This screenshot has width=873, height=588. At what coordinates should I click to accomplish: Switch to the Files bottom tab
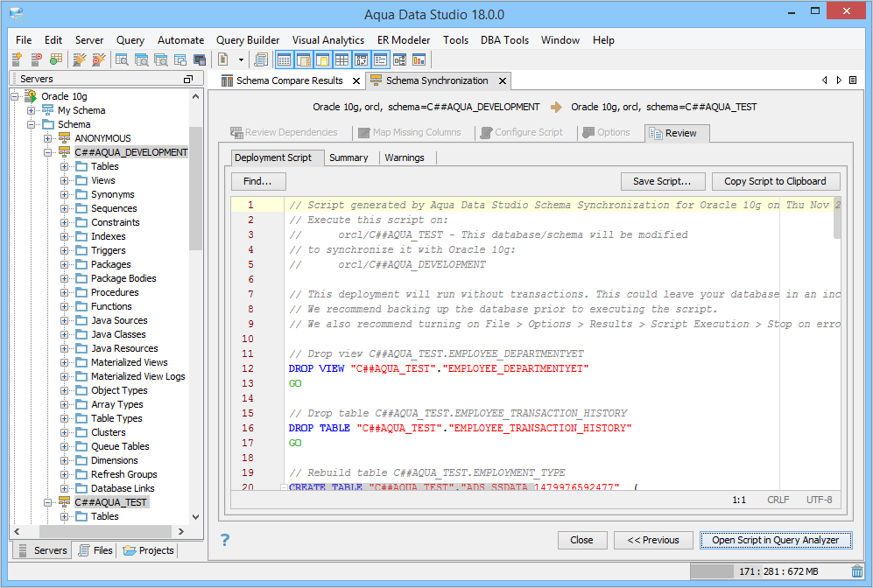click(97, 550)
